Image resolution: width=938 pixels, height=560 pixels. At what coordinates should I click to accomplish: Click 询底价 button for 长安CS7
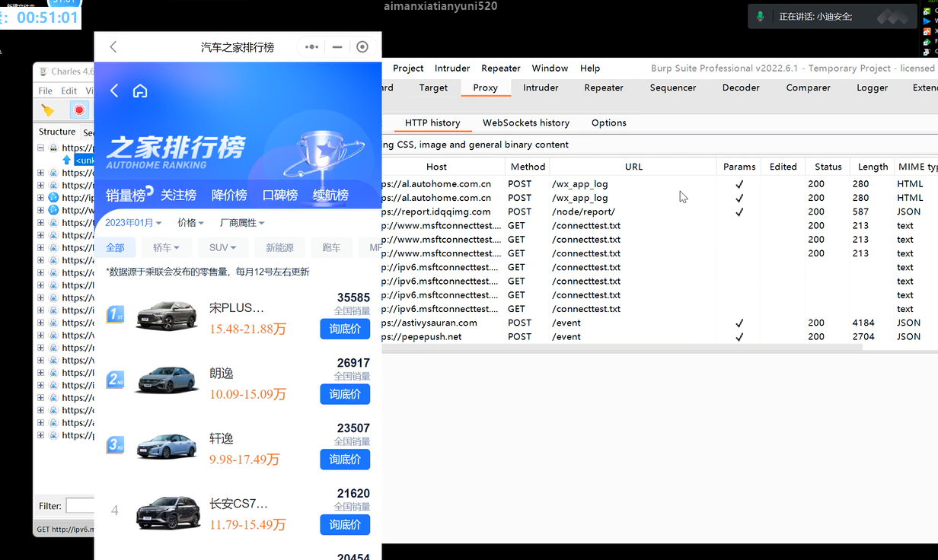coord(345,525)
